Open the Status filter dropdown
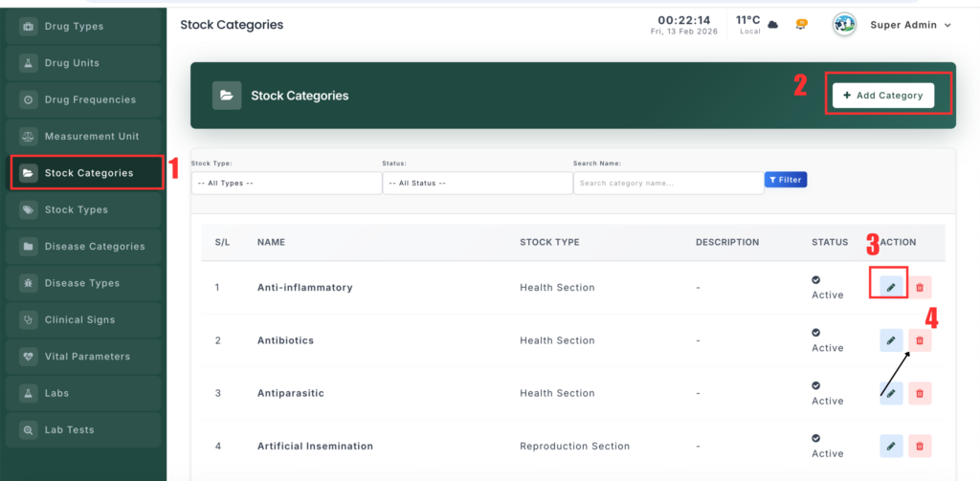Image resolution: width=980 pixels, height=481 pixels. pos(476,183)
